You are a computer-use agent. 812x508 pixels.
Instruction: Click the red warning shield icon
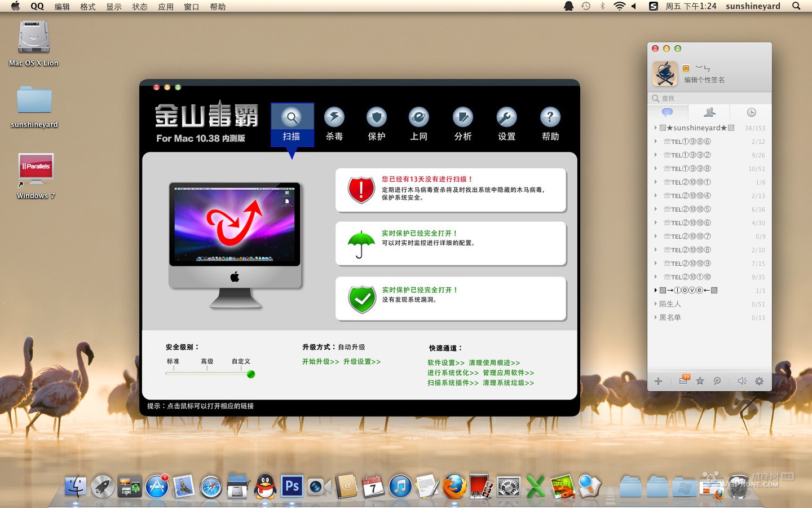361,190
